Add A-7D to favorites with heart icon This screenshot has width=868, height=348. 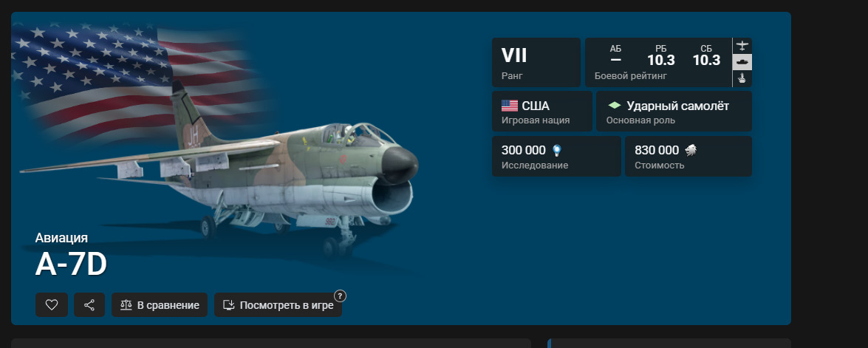[52, 305]
